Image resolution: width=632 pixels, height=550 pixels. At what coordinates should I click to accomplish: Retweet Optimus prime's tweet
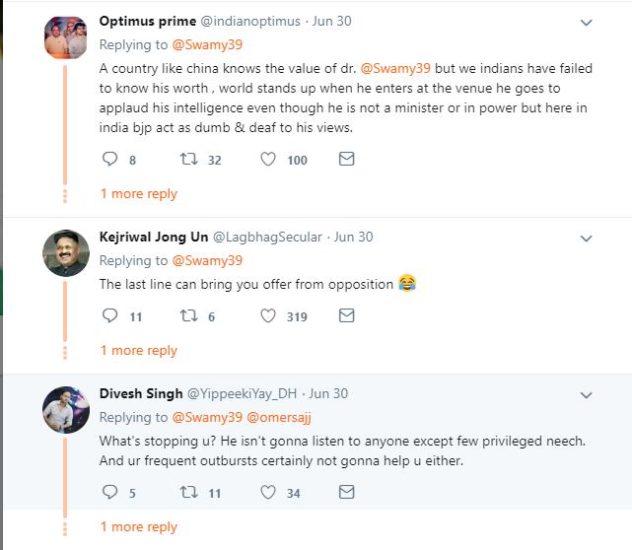[187, 159]
